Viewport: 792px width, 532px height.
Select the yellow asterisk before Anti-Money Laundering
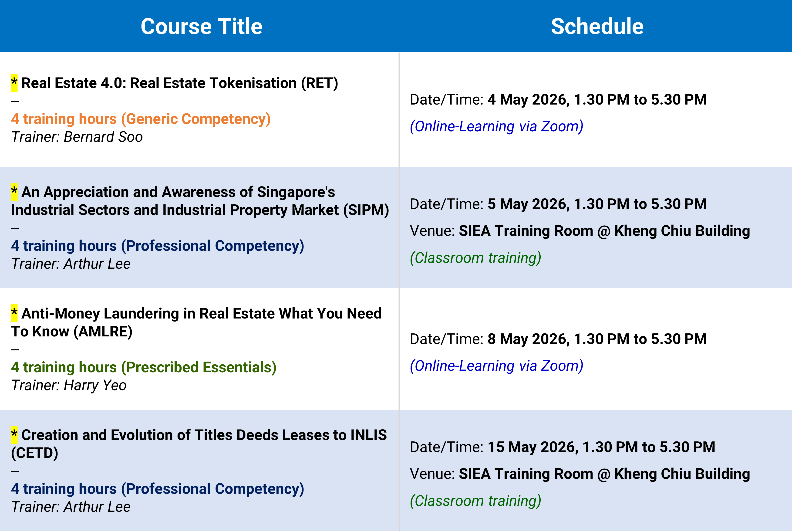click(14, 313)
